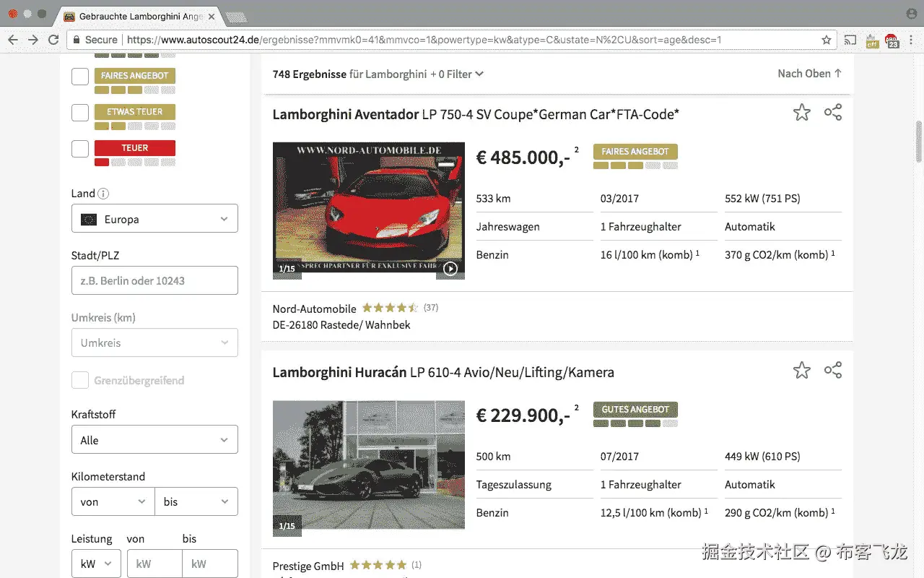924x578 pixels.
Task: Go back in browser history
Action: click(13, 40)
